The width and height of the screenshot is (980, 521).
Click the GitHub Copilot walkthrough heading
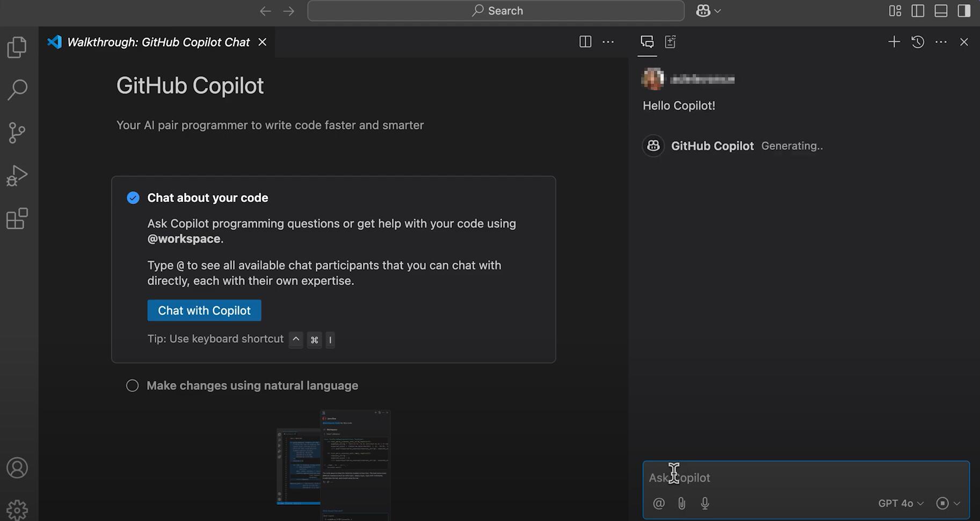tap(190, 86)
